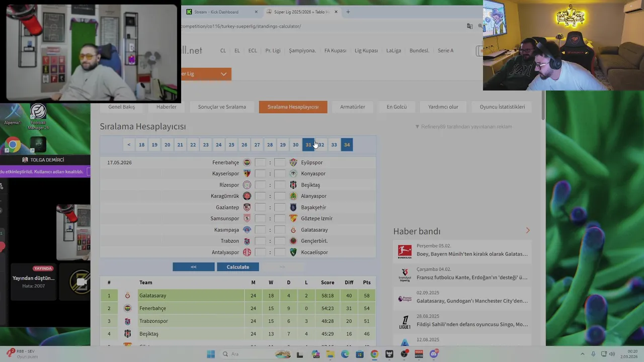Click the Trabzonspor logo in the standings table

point(127,321)
